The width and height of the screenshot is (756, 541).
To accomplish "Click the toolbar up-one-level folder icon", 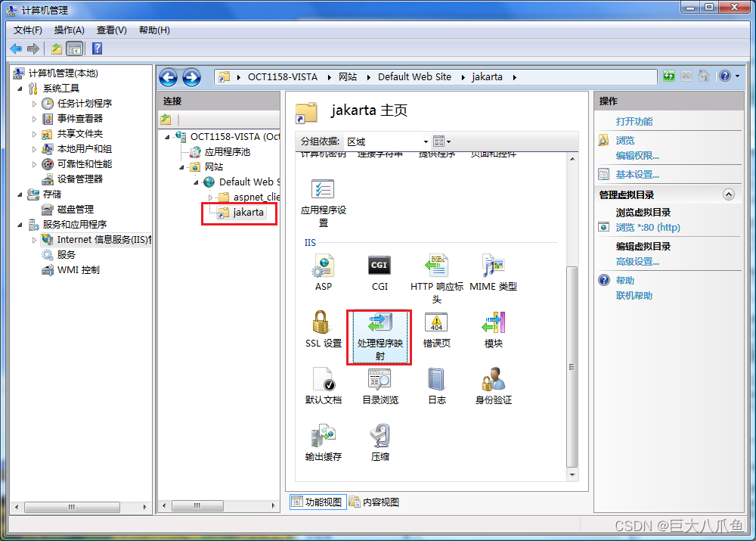I will (x=57, y=48).
